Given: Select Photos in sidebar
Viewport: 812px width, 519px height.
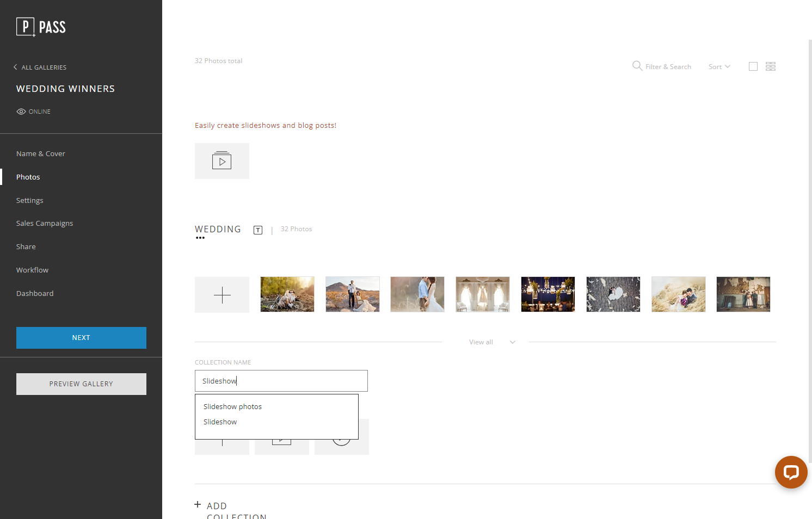Looking at the screenshot, I should 28,177.
